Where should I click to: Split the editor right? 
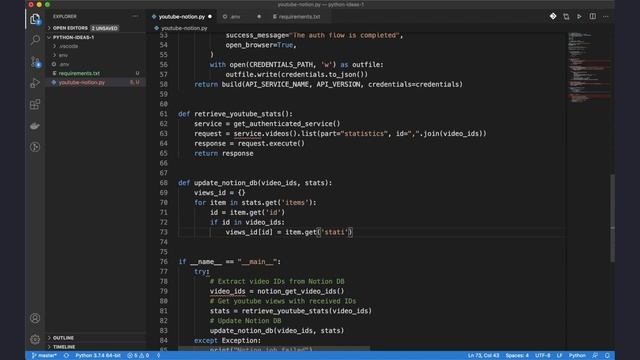(x=593, y=16)
